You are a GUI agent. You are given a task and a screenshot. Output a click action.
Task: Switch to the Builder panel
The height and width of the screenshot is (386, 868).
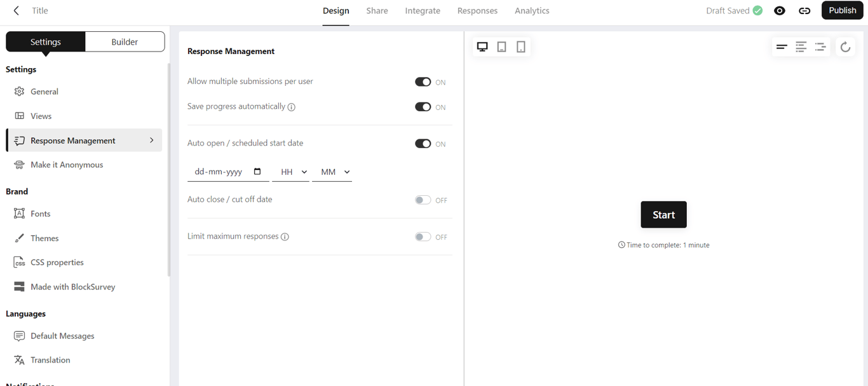[x=125, y=42]
